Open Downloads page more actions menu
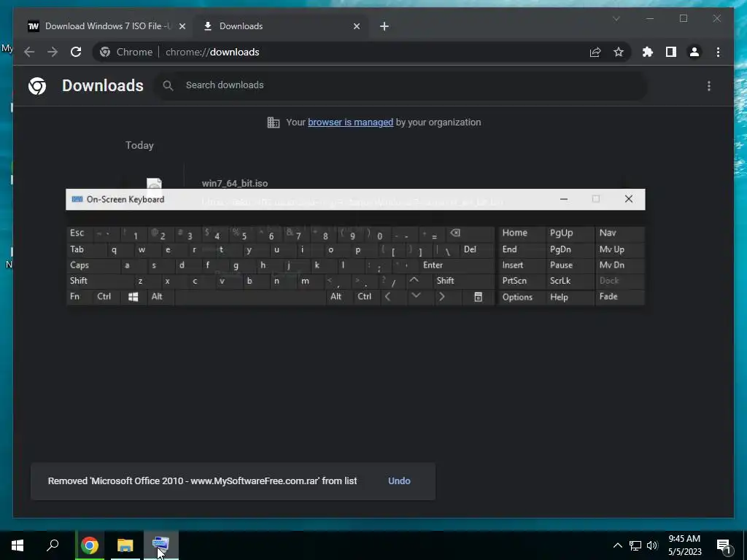747x560 pixels. coord(709,86)
